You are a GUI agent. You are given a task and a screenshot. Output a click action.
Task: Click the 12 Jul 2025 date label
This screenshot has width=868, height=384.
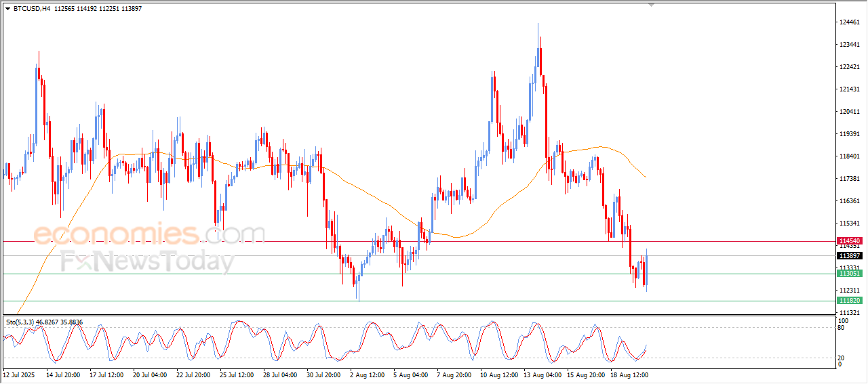[x=19, y=374]
